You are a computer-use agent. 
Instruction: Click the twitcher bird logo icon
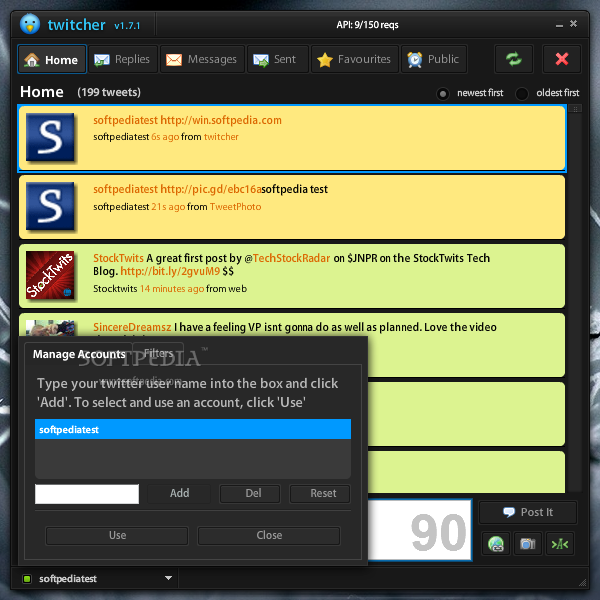coord(29,24)
